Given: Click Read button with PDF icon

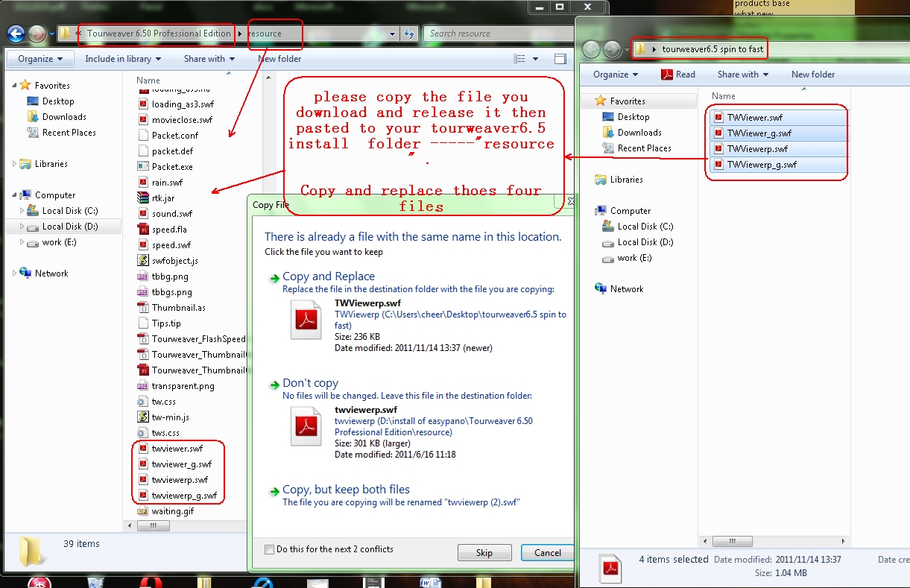Looking at the screenshot, I should tap(677, 75).
